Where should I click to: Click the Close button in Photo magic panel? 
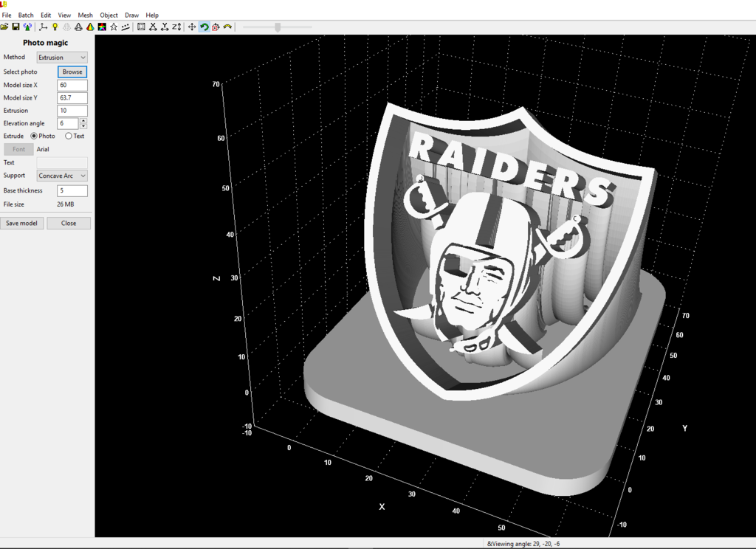pyautogui.click(x=69, y=223)
